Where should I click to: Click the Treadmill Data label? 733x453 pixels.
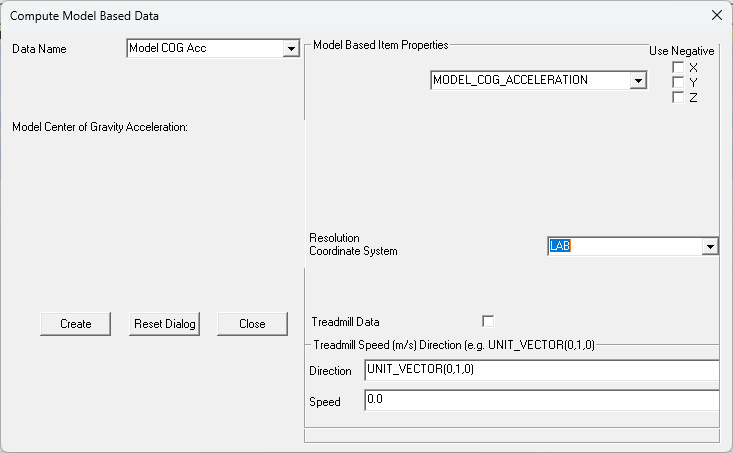(x=345, y=322)
